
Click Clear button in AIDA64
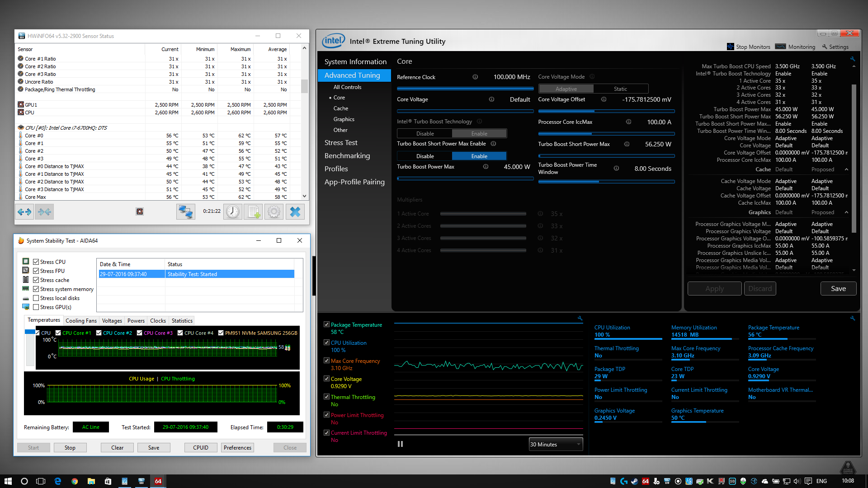(x=118, y=448)
